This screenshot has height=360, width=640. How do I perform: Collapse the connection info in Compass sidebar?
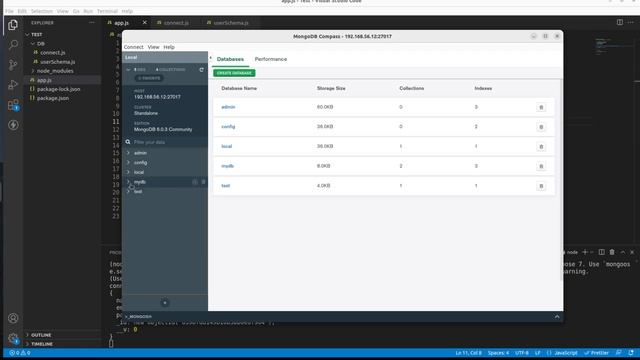coord(128,70)
